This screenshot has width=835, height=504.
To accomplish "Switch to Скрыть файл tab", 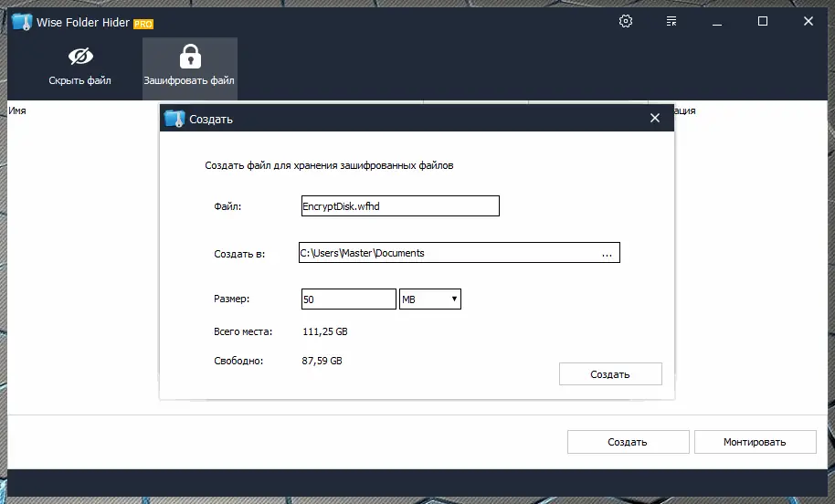I will coord(79,68).
